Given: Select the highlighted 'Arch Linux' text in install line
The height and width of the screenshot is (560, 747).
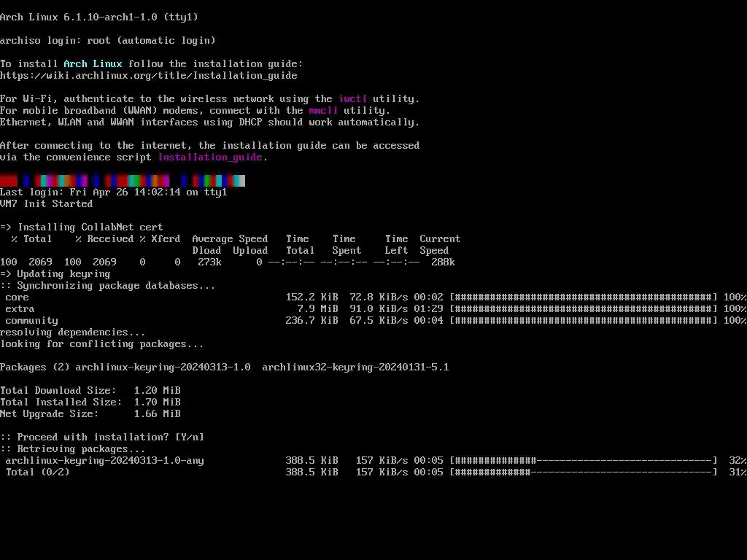Looking at the screenshot, I should (x=93, y=64).
